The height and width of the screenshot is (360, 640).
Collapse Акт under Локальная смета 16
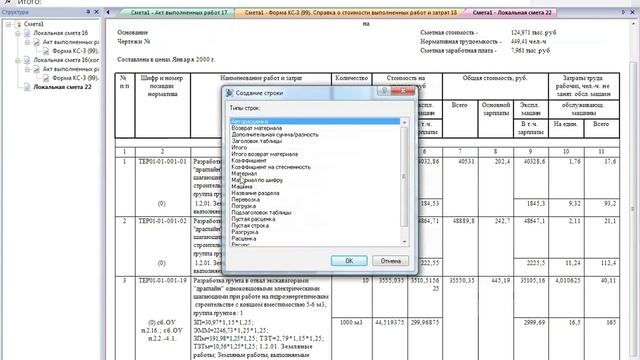27,42
